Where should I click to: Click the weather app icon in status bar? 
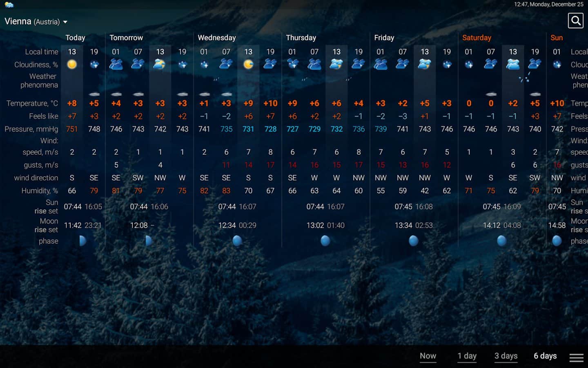point(9,4)
